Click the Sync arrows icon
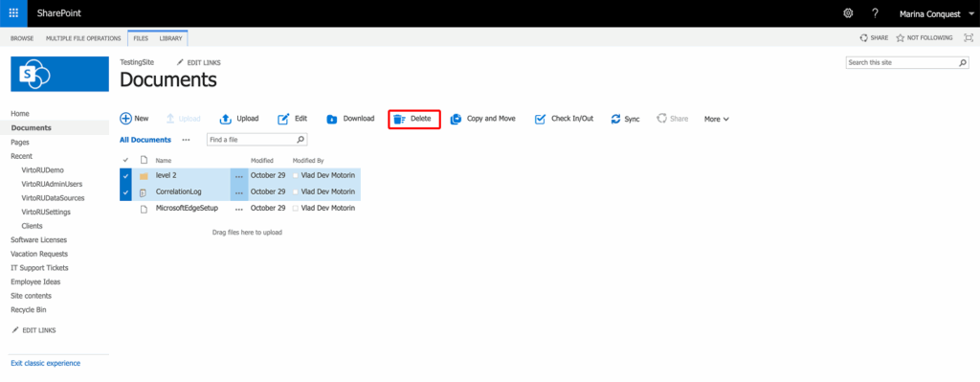980x382 pixels. click(615, 119)
